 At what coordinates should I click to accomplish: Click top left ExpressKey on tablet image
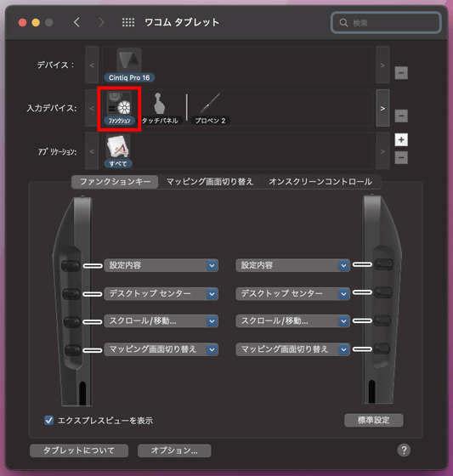(71, 265)
